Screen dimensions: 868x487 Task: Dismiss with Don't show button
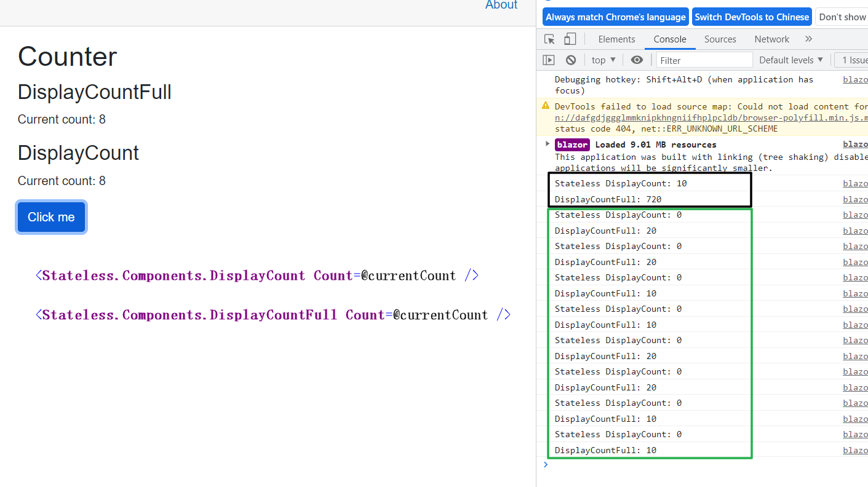pos(842,17)
